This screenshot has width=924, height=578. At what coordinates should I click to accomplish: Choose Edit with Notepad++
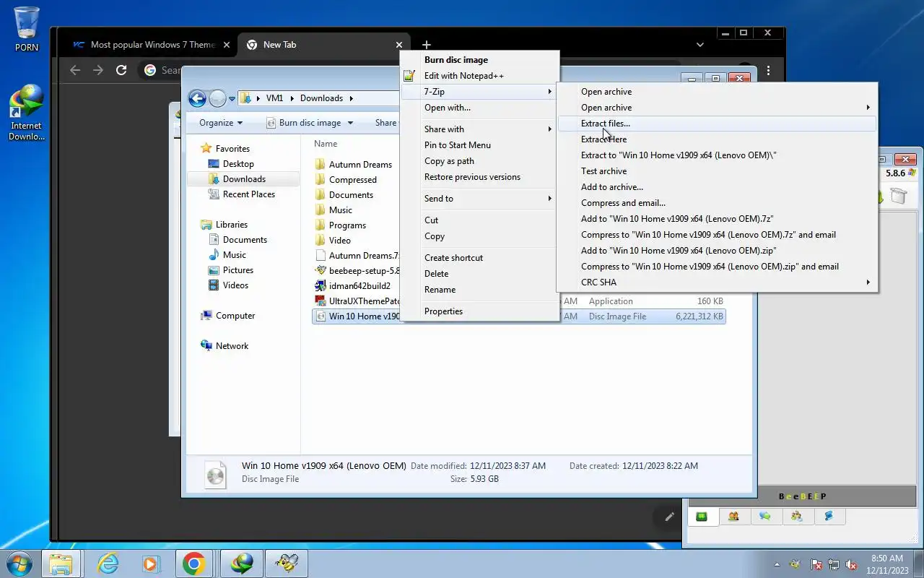point(479,76)
